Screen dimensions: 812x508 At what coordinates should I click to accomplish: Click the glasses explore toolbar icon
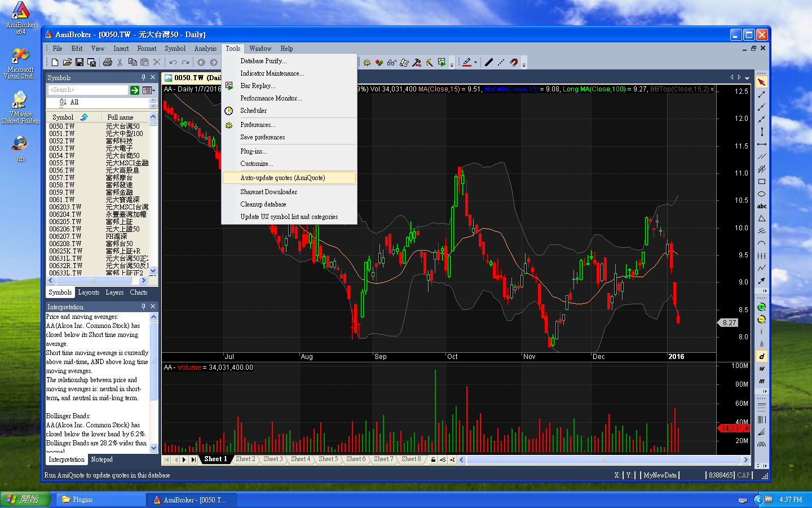coord(392,62)
